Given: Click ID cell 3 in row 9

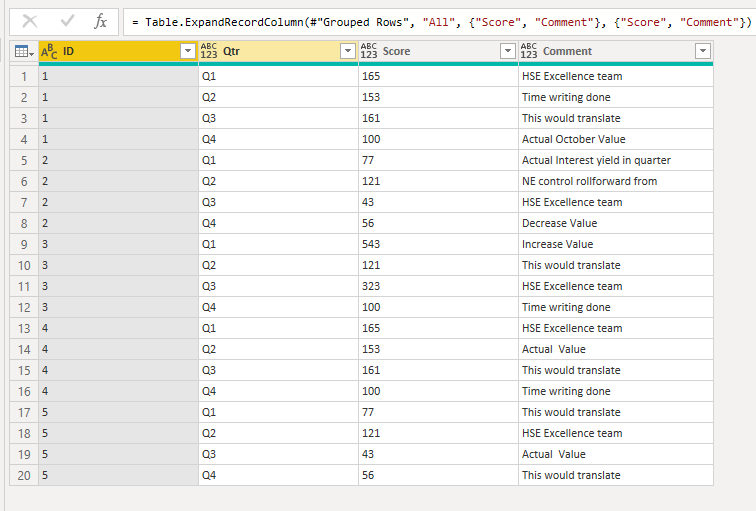Looking at the screenshot, I should click(x=118, y=244).
